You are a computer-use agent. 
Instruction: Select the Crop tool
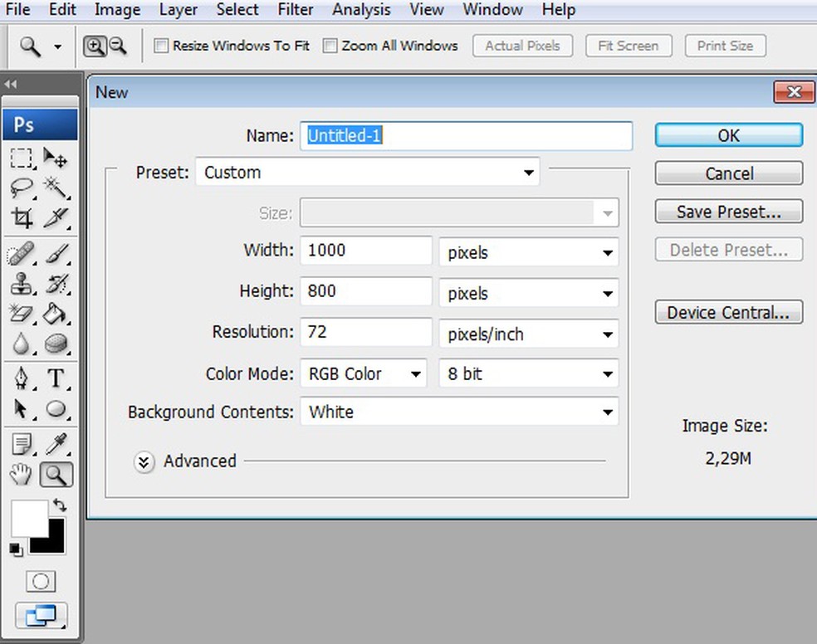22,217
